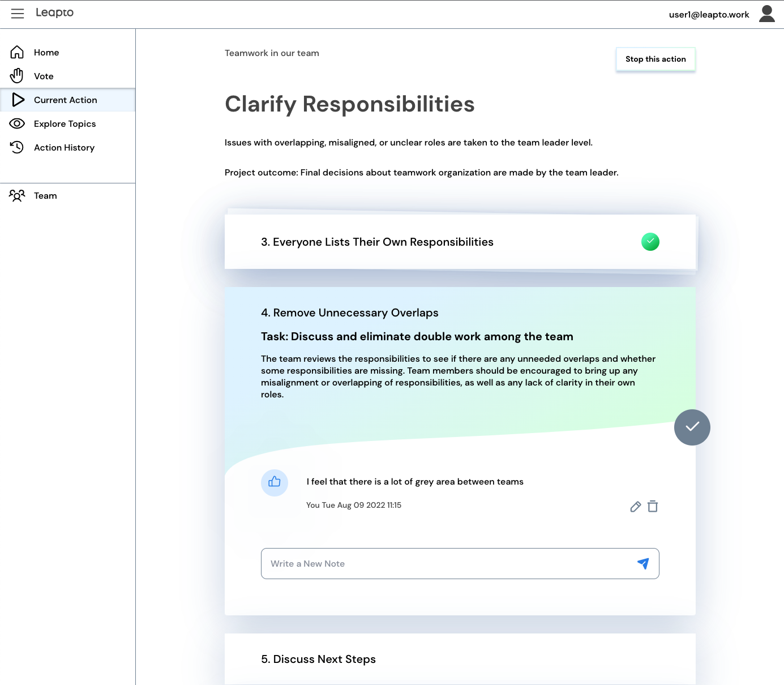Click the Action History clock icon
Viewport: 784px width, 685px height.
pos(17,147)
